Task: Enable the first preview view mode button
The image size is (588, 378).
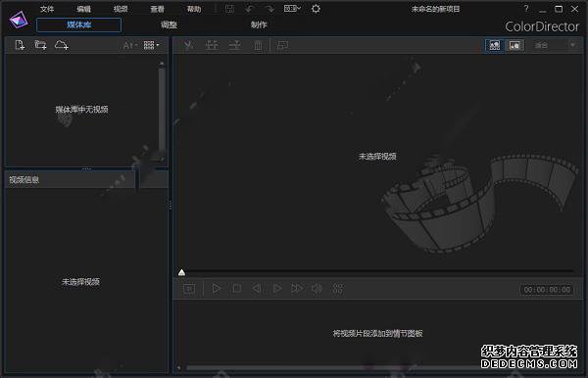Action: pos(495,45)
